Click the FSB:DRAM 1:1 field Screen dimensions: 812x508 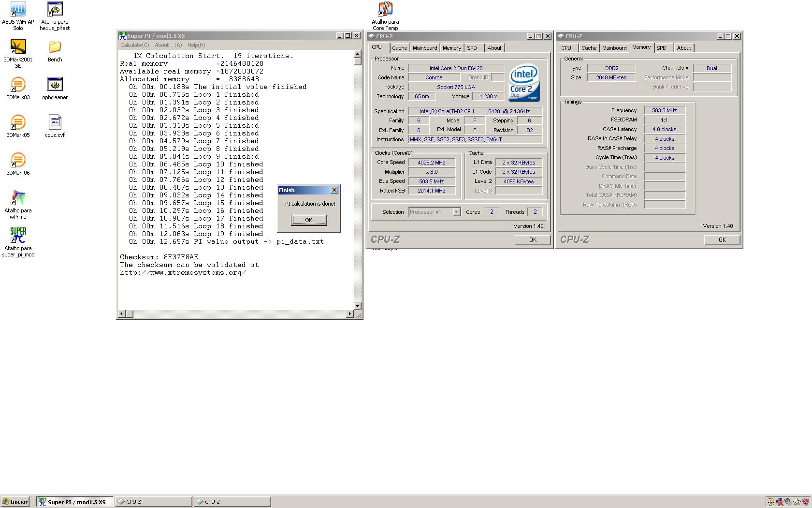(x=665, y=120)
